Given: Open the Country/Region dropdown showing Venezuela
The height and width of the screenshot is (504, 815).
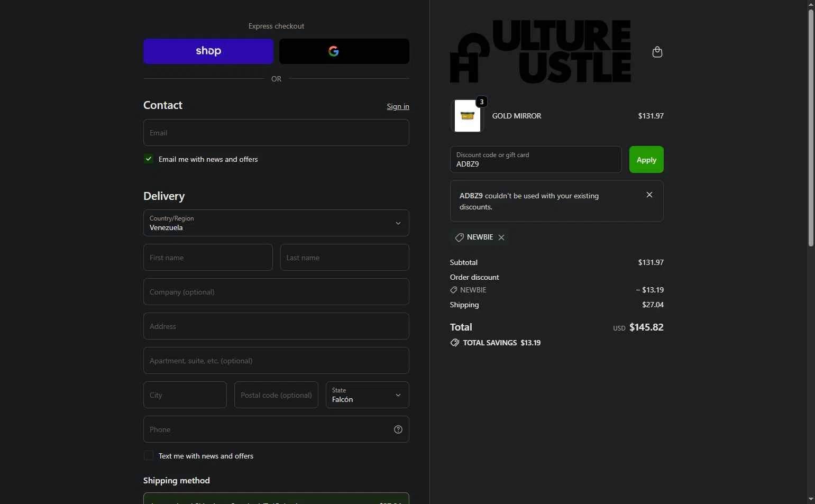Looking at the screenshot, I should (276, 223).
